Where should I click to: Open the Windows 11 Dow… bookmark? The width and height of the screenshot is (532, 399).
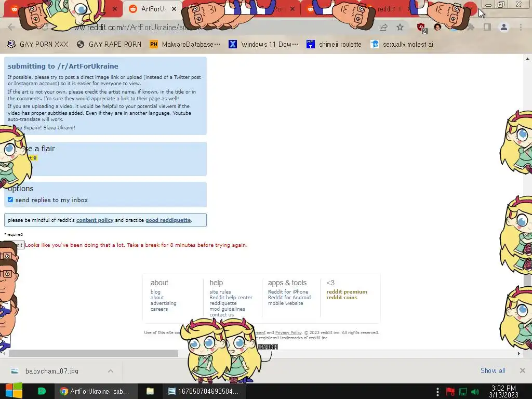click(263, 44)
